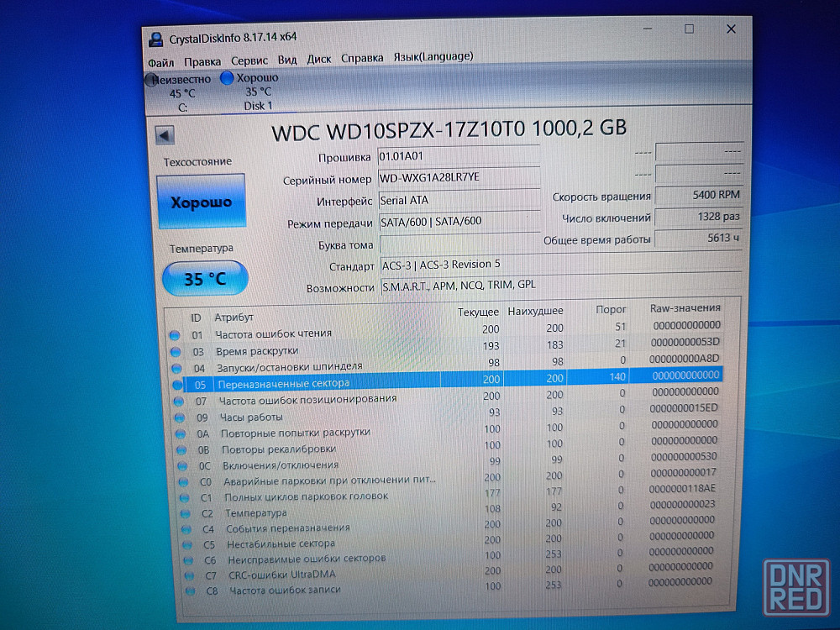Viewport: 840px width, 630px height.
Task: Click raw value 0000000118AE
Action: click(x=682, y=489)
